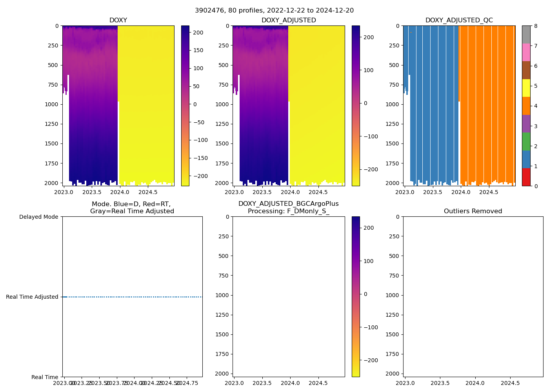Select the Delayed Mode axis label

[x=38, y=217]
